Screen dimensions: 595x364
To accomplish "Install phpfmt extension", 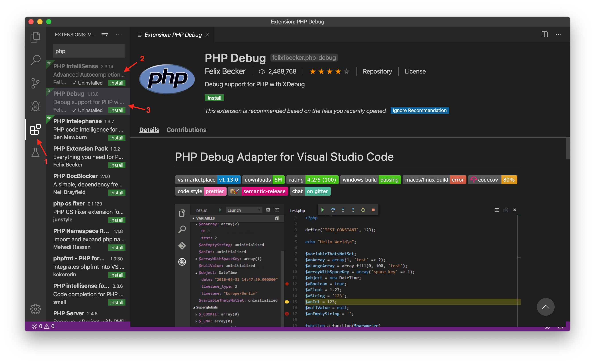I will 117,275.
